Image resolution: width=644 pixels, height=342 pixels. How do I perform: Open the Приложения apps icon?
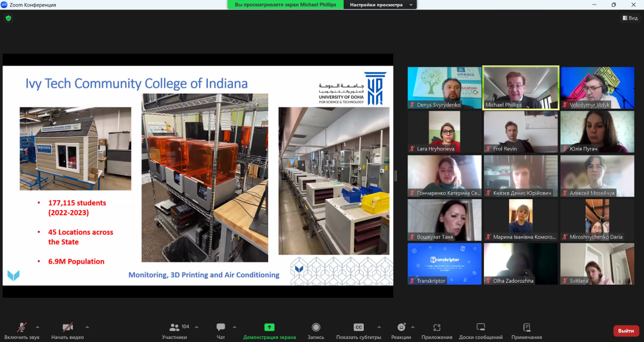tap(437, 327)
